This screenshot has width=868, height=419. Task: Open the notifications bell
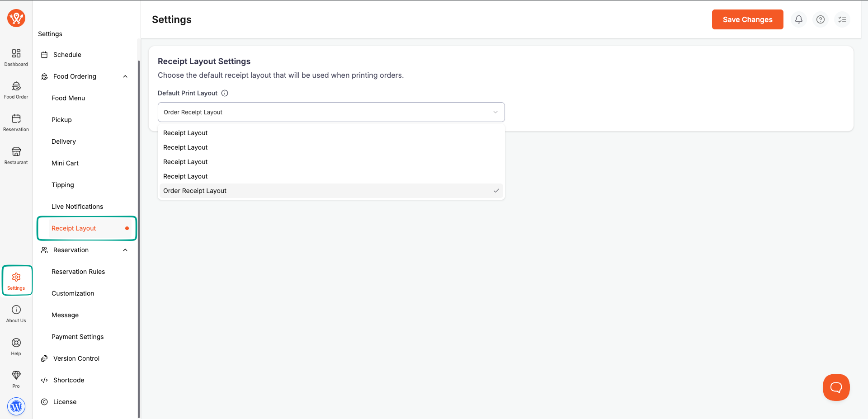click(x=798, y=19)
